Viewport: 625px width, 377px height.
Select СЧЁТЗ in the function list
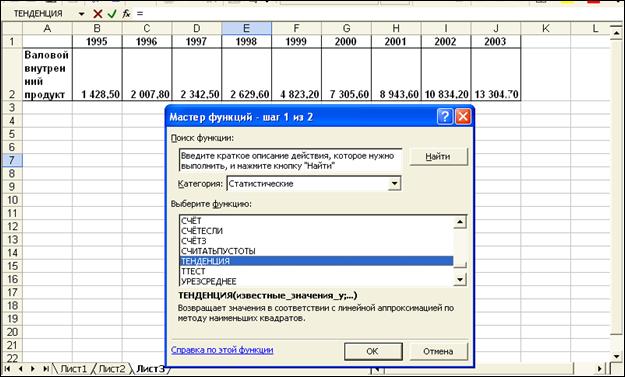coord(316,241)
